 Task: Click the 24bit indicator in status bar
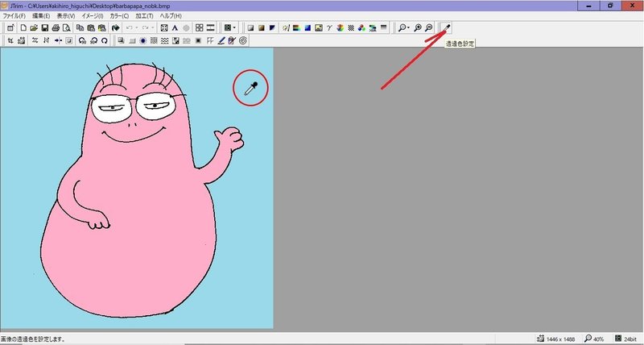click(630, 339)
